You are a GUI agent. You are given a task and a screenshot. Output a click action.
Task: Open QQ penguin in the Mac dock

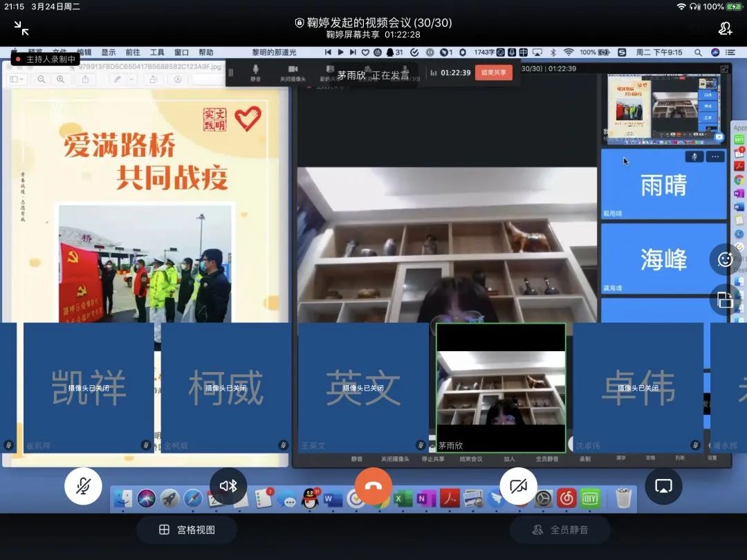(311, 498)
